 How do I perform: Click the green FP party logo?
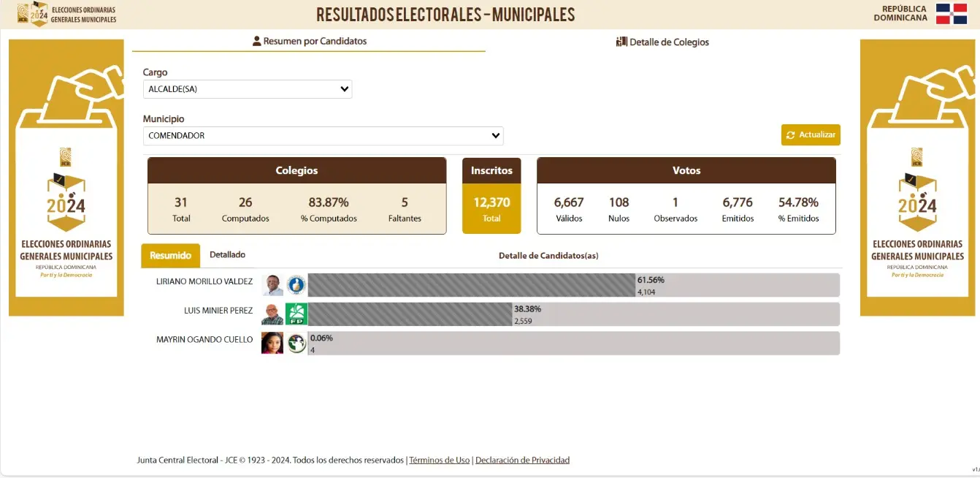[296, 314]
